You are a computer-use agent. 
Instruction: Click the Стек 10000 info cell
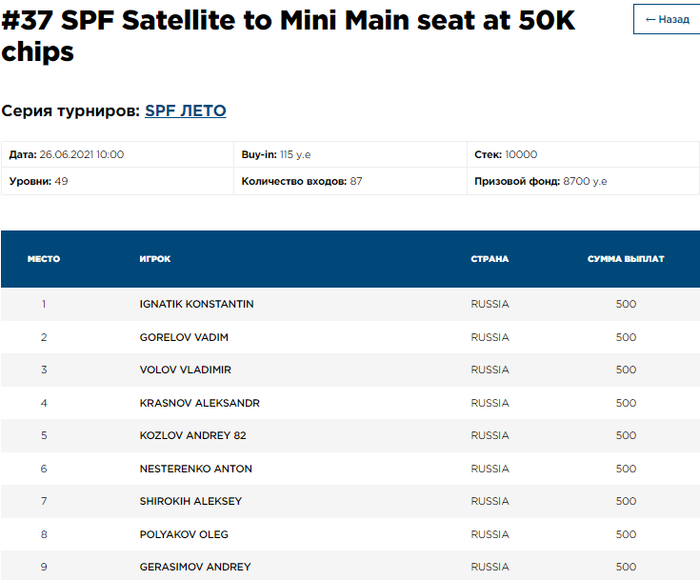[x=506, y=155]
